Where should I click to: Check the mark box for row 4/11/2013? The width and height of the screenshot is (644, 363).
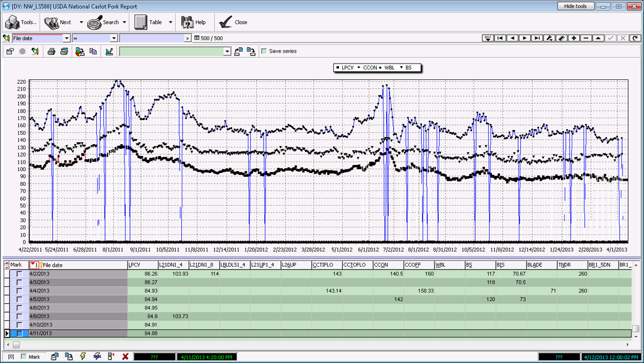point(19,333)
